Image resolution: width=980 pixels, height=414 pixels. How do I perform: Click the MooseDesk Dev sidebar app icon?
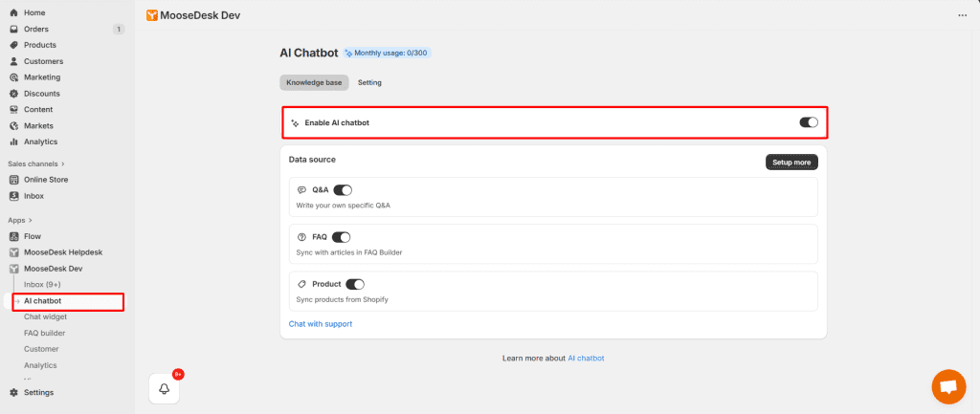pyautogui.click(x=13, y=269)
